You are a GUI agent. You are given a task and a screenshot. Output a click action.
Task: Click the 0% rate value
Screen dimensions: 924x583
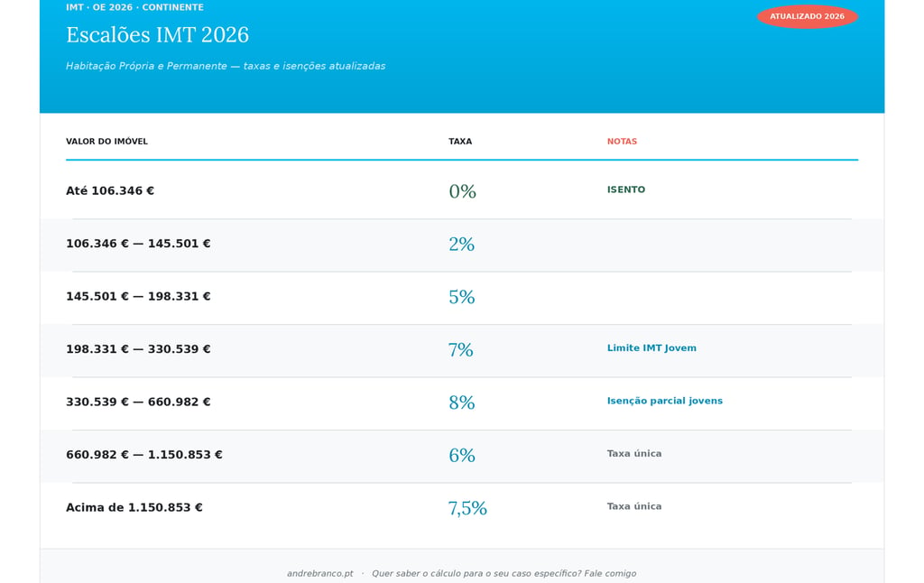click(x=462, y=191)
